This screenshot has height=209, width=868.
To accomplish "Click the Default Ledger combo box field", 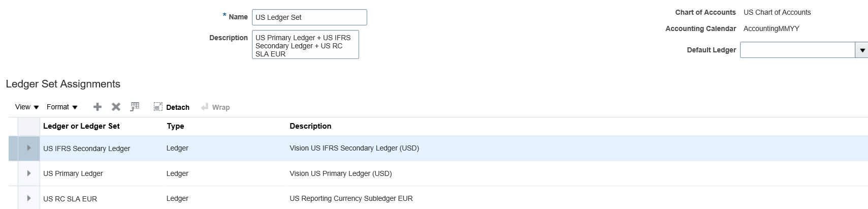I will (797, 50).
